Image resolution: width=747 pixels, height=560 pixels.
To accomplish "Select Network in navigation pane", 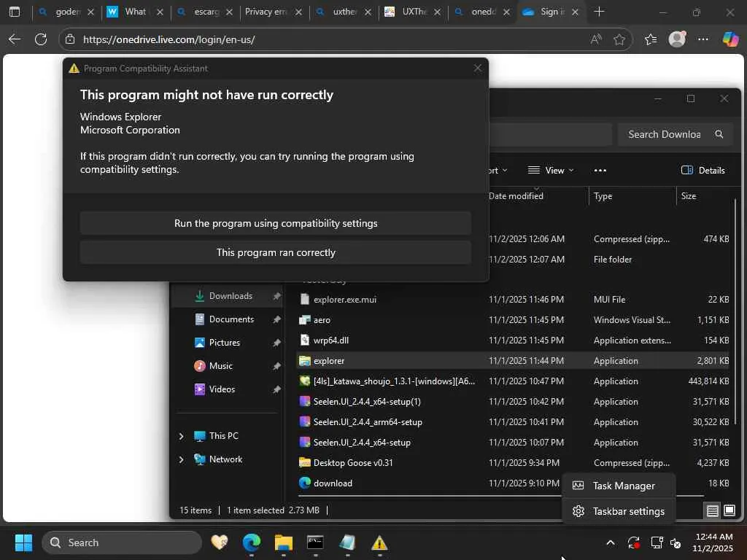I will [225, 459].
